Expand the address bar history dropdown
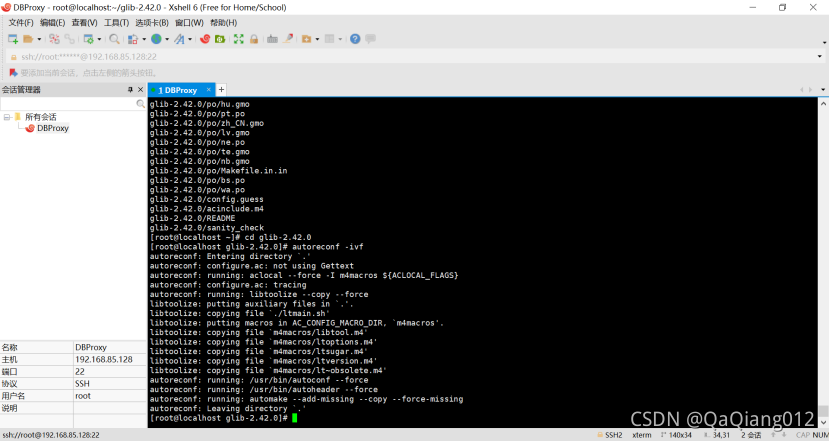 [819, 57]
